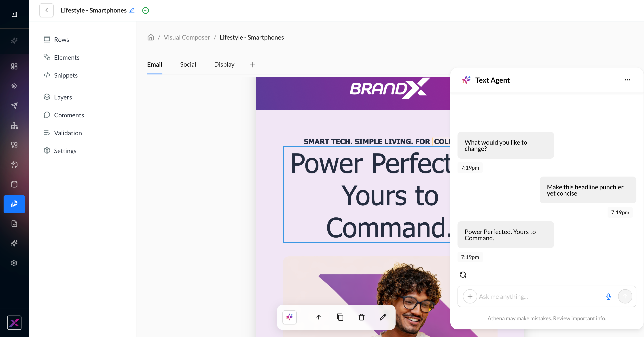Open the journey arrow sparkle icon
644x337 pixels.
click(x=14, y=165)
